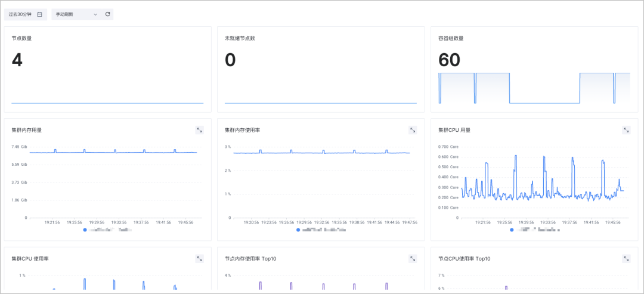Click the 节点数量 card title
This screenshot has width=644, height=294.
pos(22,38)
